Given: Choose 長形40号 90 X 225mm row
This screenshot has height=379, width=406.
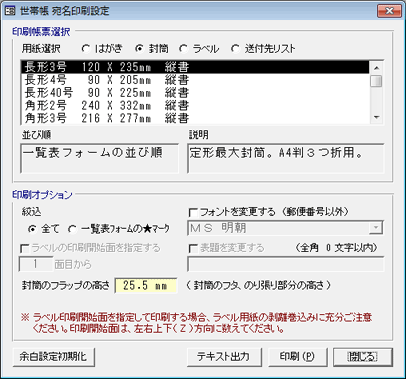Looking at the screenshot, I should point(195,93).
